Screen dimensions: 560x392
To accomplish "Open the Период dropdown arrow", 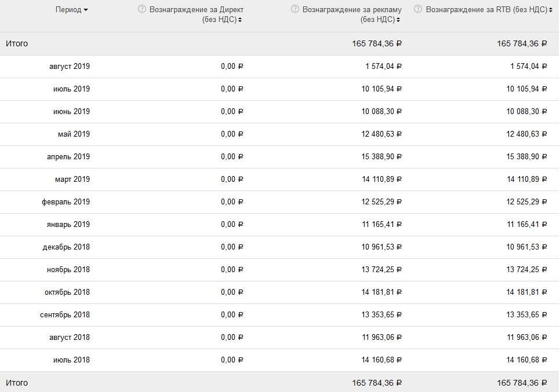I will click(86, 10).
